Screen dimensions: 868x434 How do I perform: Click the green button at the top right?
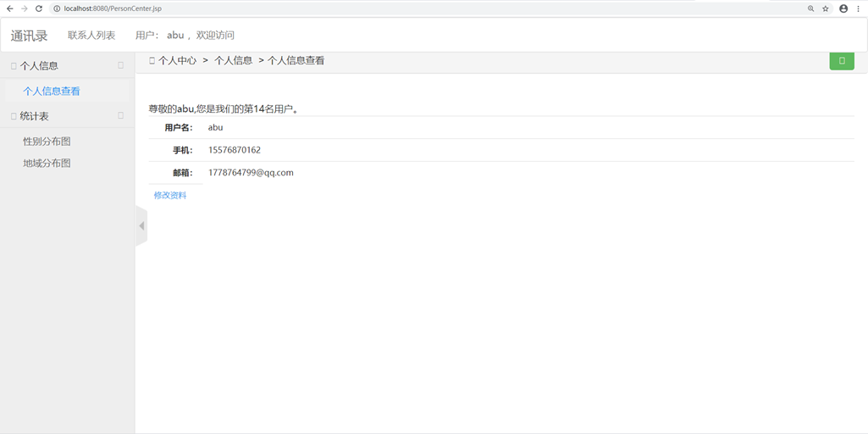(842, 60)
